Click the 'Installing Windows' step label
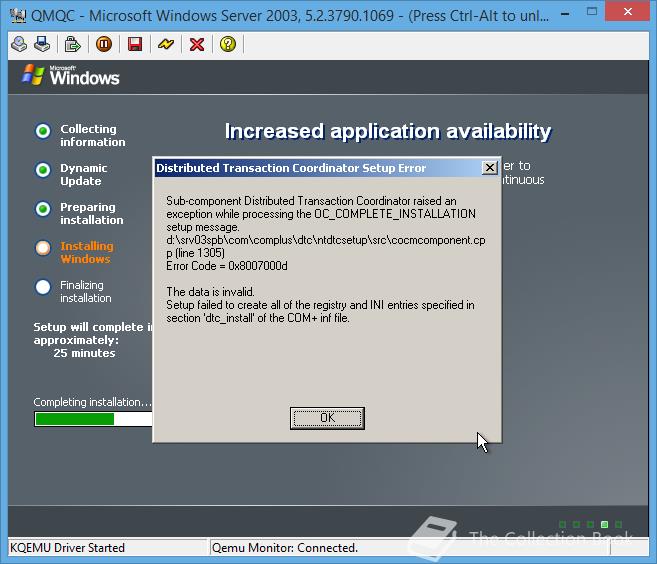The height and width of the screenshot is (564, 657). (x=87, y=252)
